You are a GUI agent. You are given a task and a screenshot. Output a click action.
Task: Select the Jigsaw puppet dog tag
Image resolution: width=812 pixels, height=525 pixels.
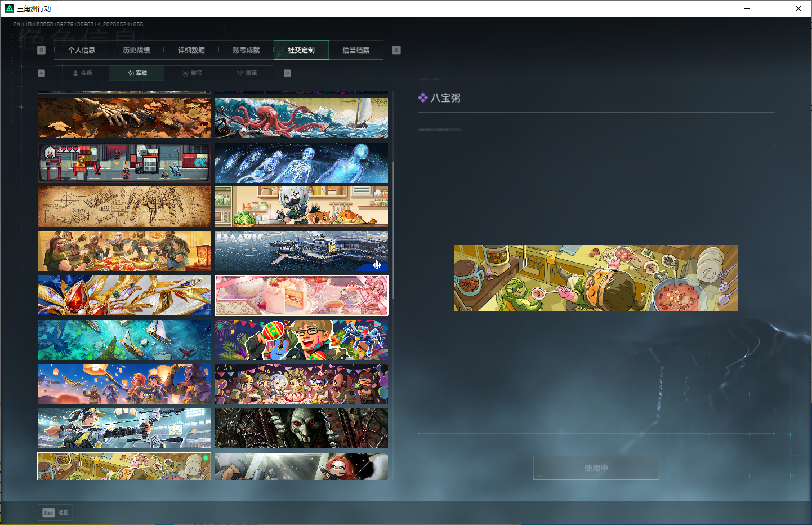click(x=301, y=428)
